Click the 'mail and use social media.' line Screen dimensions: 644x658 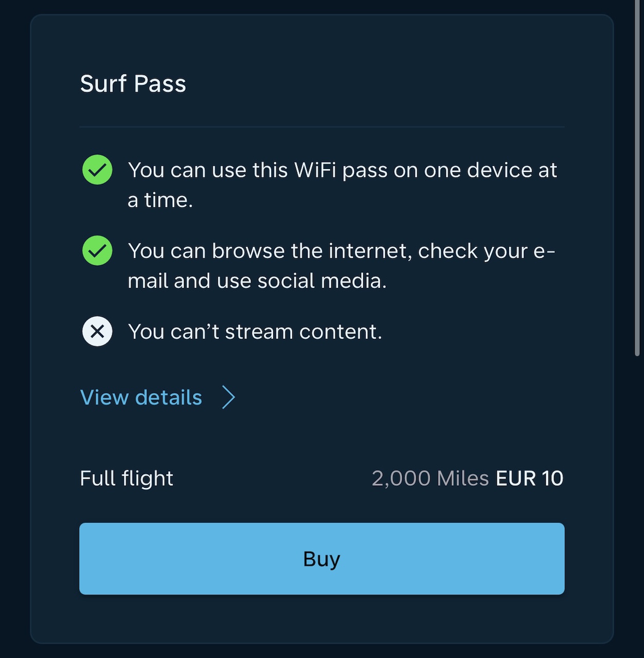coord(257,281)
